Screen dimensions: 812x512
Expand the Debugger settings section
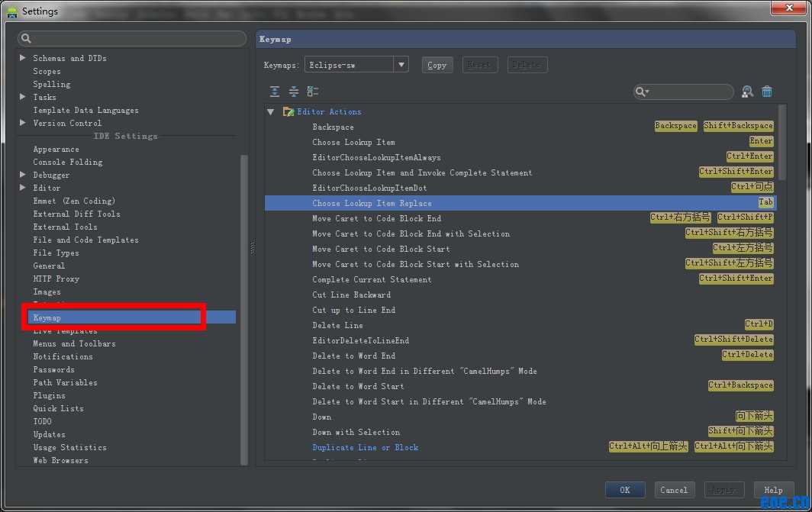(x=23, y=175)
